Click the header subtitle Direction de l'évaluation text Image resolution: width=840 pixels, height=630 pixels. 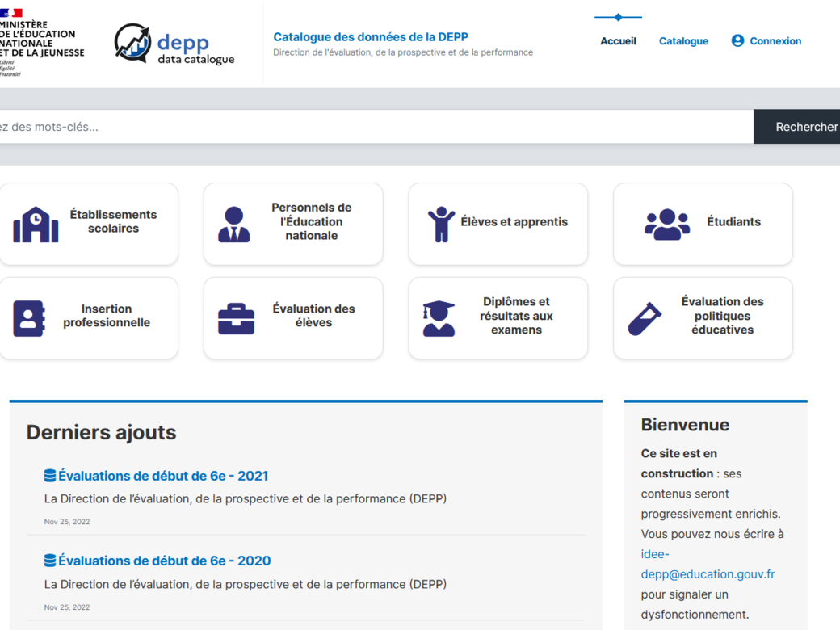pyautogui.click(x=403, y=52)
